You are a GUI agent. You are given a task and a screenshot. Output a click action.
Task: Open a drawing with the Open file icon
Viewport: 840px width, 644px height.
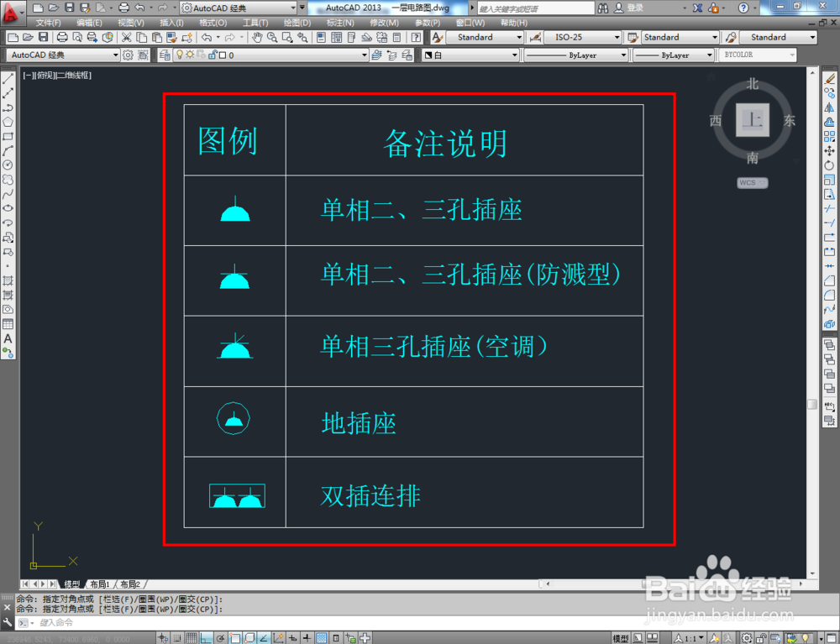coord(27,37)
